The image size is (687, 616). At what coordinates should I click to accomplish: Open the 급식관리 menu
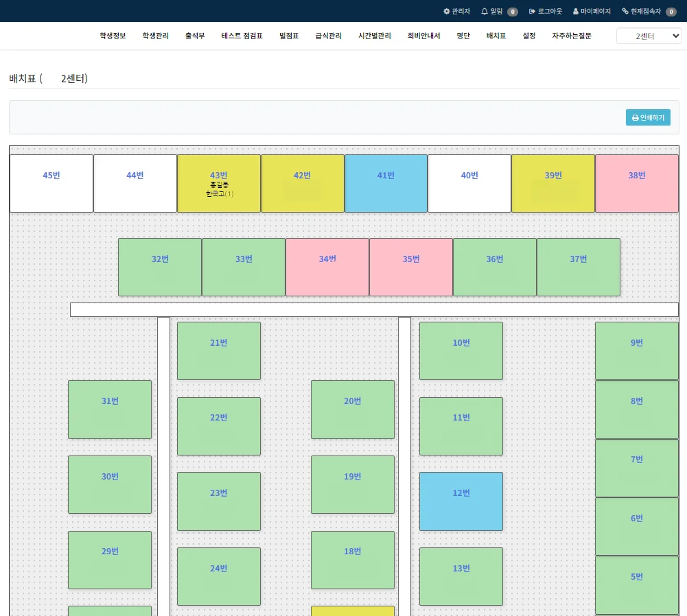pyautogui.click(x=329, y=36)
